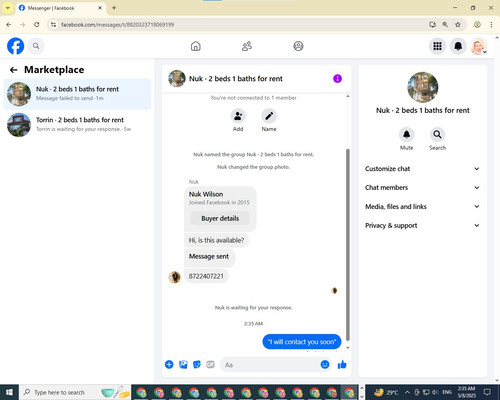This screenshot has height=400, width=500.
Task: Open Torrin - 2 beds 1 baths conversation
Action: 77,125
